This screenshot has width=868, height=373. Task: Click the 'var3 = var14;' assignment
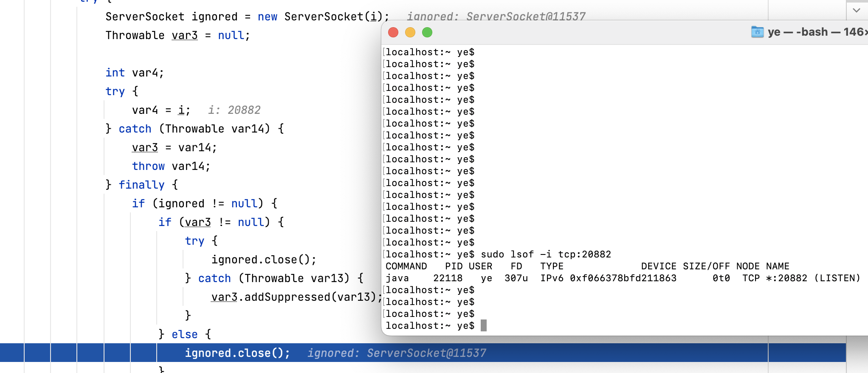[x=174, y=147]
